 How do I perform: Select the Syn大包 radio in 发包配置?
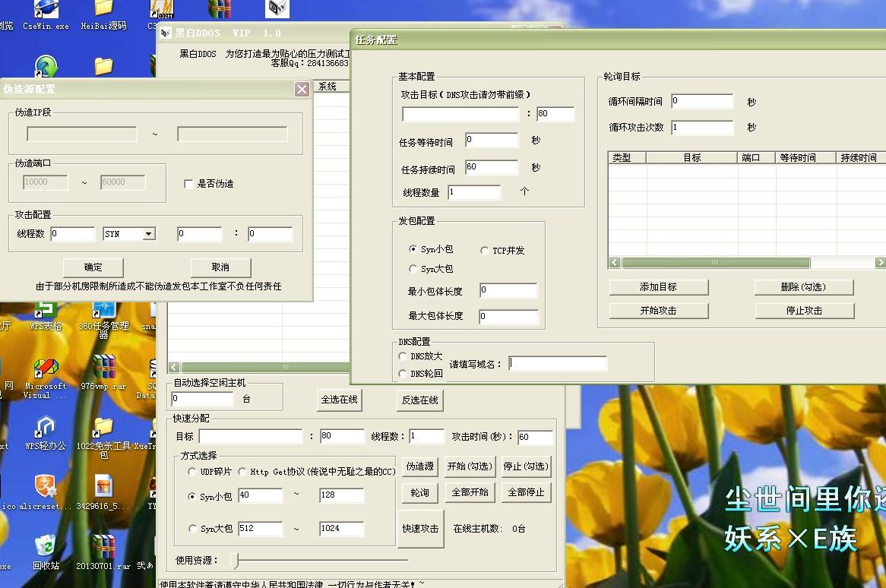(x=413, y=269)
